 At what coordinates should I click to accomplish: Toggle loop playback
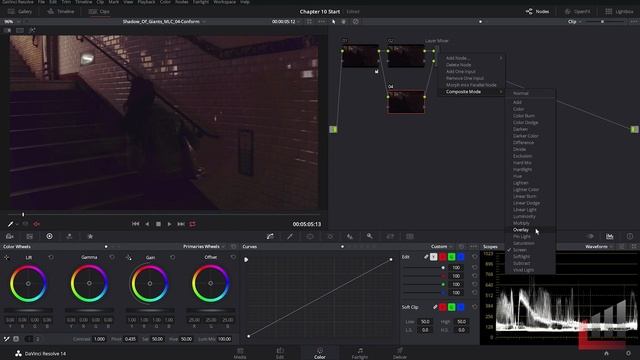coord(193,224)
